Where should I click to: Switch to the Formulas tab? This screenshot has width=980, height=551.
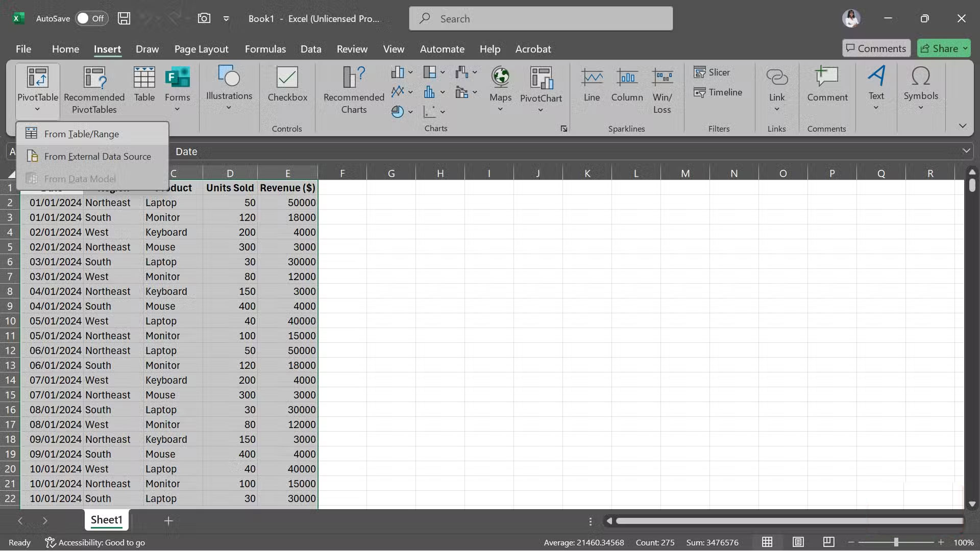click(265, 49)
